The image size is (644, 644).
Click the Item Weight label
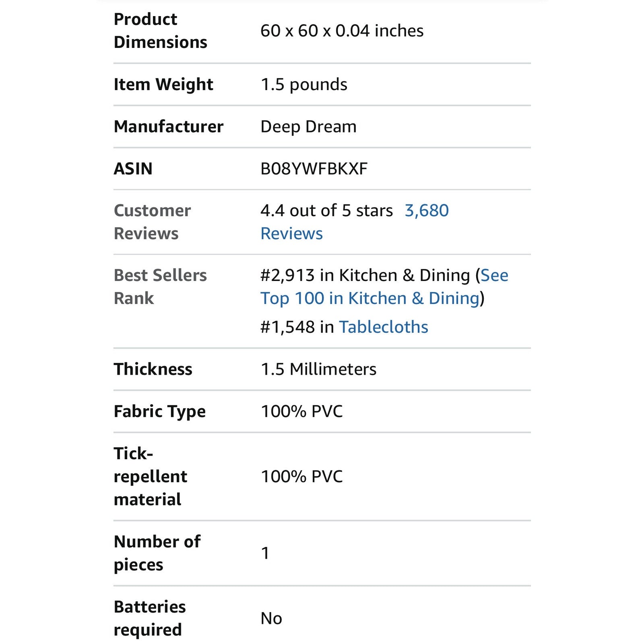163,85
